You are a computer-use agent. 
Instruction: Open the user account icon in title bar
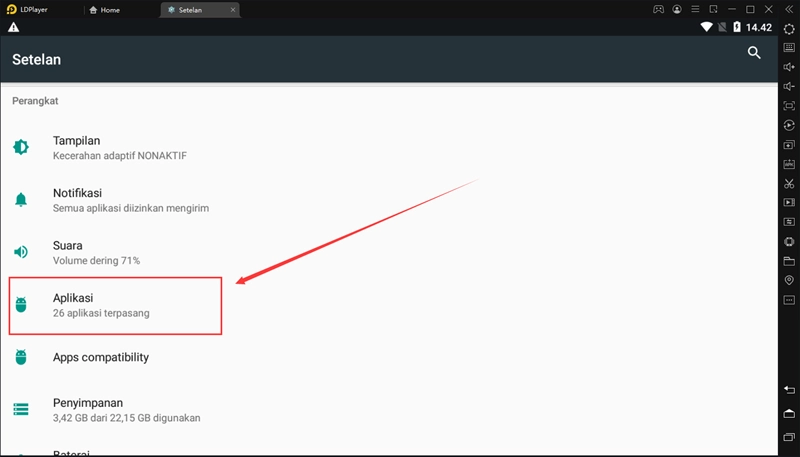click(677, 10)
